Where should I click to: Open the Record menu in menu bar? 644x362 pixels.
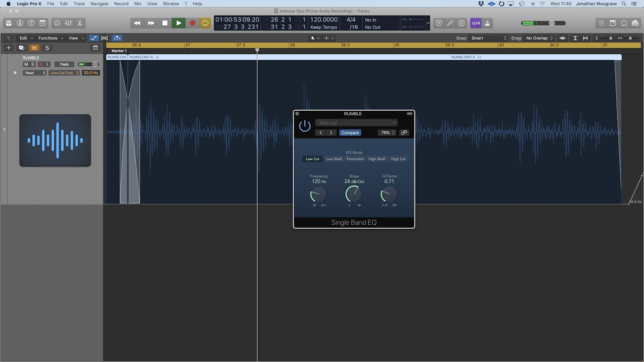pyautogui.click(x=121, y=4)
